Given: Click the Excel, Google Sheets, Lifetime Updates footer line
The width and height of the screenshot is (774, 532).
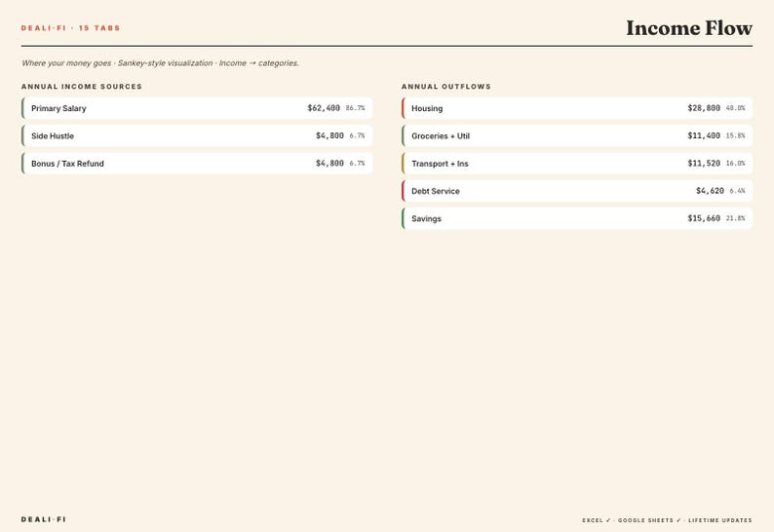Looking at the screenshot, I should click(x=668, y=520).
